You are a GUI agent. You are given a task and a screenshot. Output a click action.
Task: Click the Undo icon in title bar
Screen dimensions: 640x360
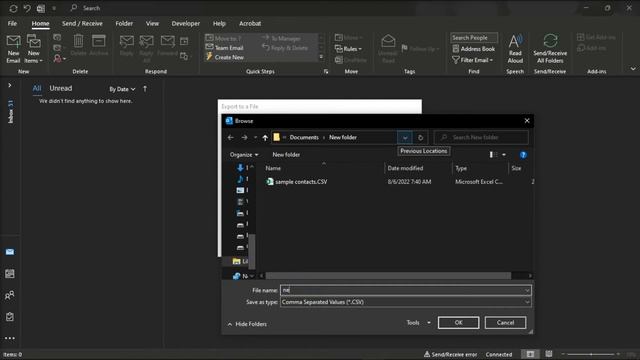tap(27, 8)
